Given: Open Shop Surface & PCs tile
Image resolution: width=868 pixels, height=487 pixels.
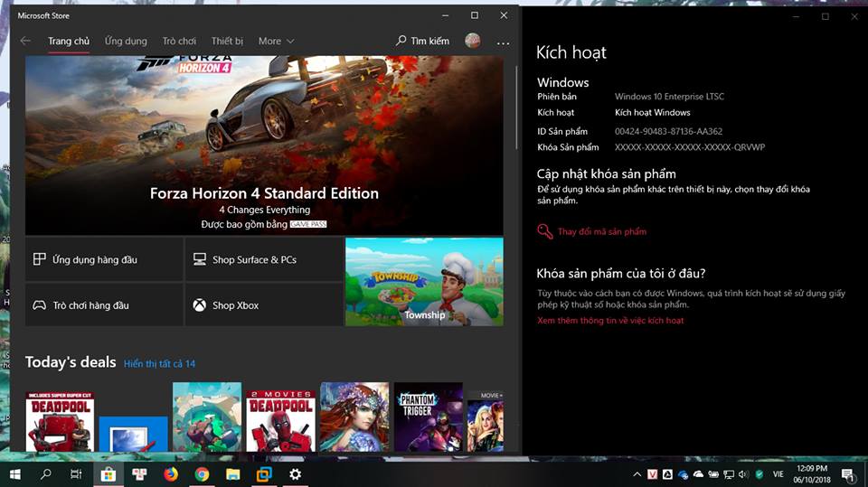Looking at the screenshot, I should tap(264, 259).
